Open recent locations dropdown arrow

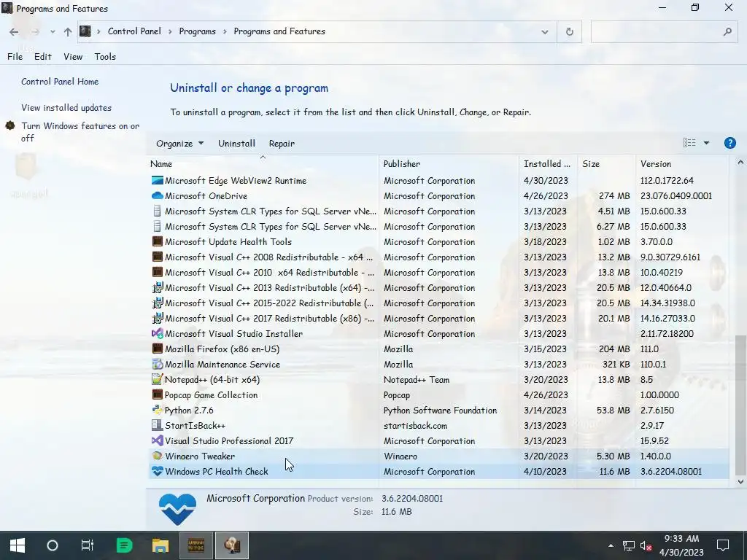pyautogui.click(x=53, y=32)
